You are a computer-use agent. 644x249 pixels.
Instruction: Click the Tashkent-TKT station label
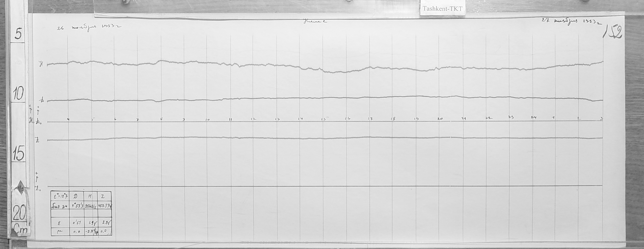pos(442,9)
